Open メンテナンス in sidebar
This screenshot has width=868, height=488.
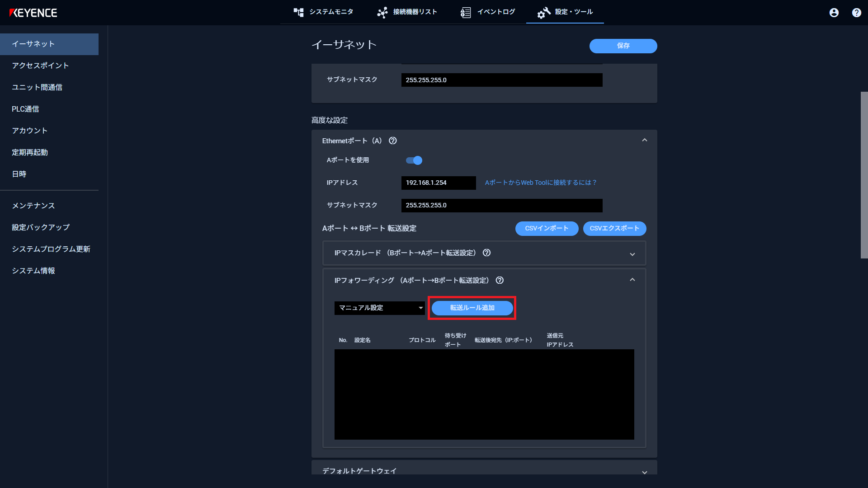pos(49,206)
